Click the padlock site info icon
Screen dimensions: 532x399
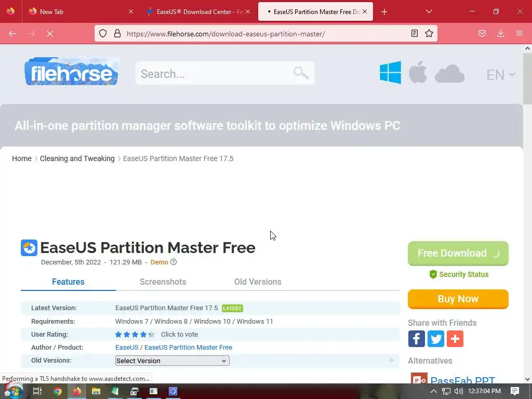[x=117, y=33]
